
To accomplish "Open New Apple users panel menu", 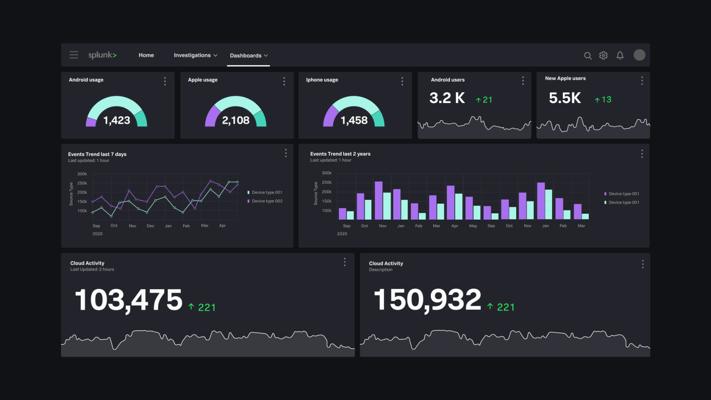I will (642, 81).
